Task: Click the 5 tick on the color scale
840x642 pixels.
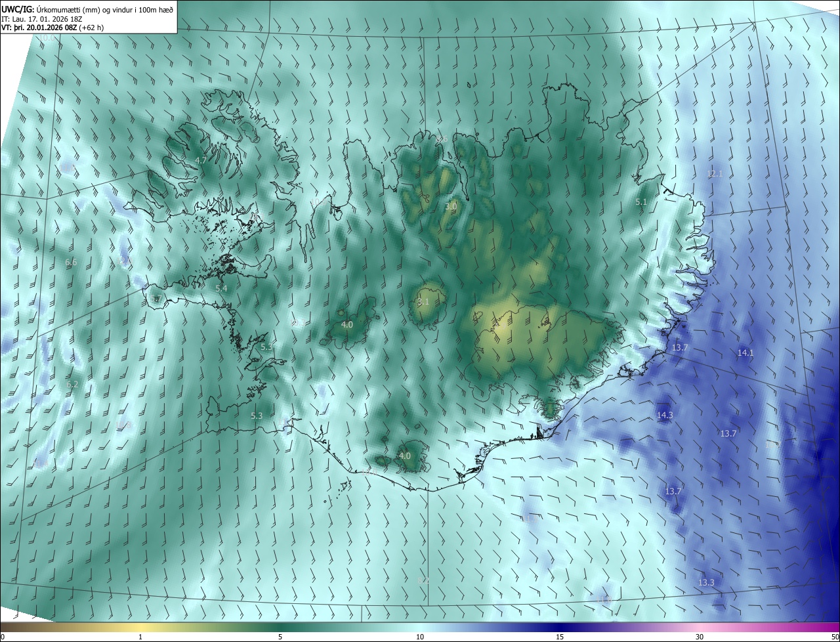Action: point(280,637)
